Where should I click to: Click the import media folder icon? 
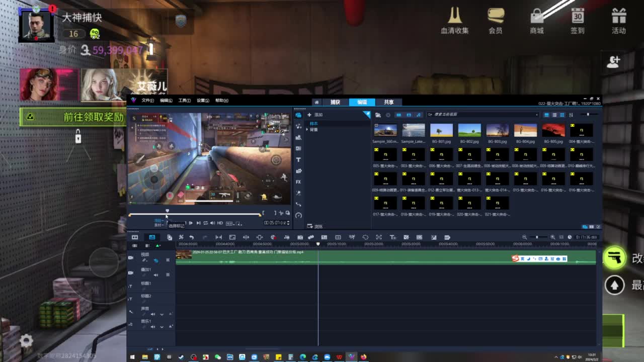[x=378, y=115]
